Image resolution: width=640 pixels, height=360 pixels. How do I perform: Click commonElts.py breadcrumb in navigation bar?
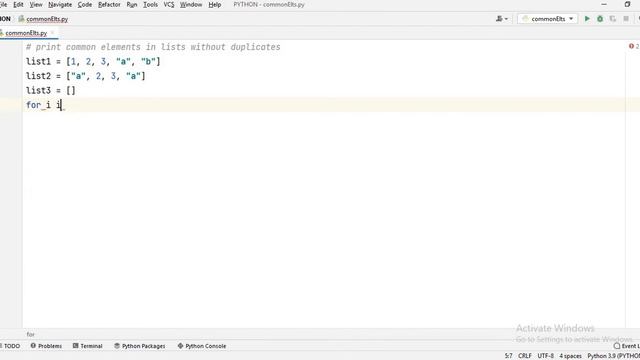[x=44, y=19]
